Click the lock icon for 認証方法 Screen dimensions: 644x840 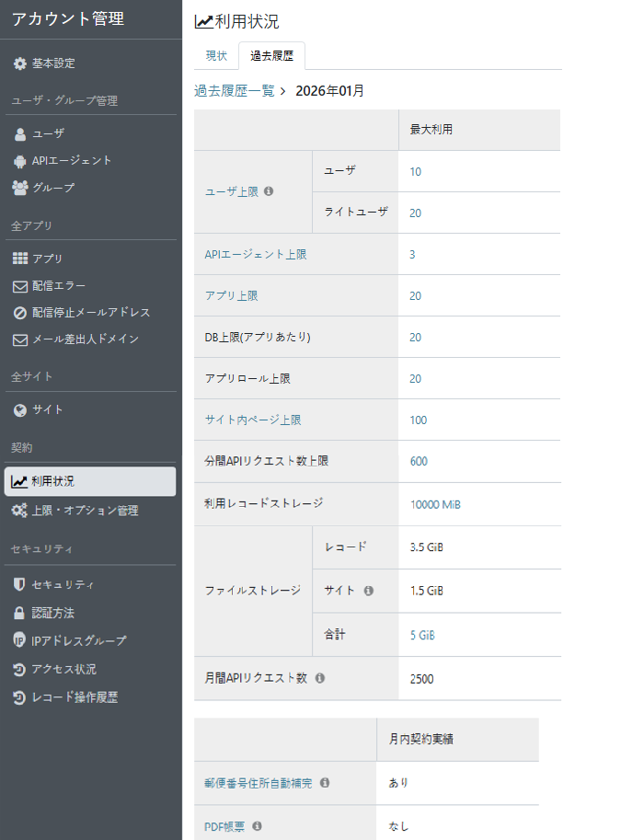click(x=20, y=613)
